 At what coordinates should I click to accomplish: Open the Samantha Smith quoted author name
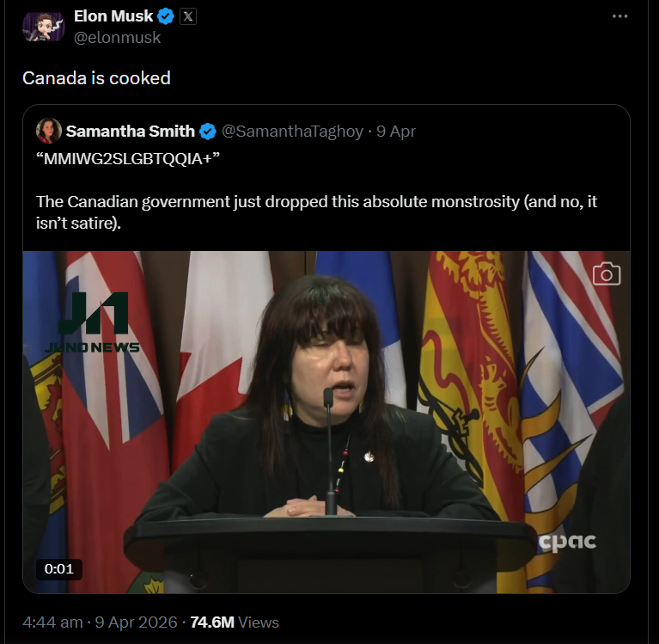[x=130, y=132]
